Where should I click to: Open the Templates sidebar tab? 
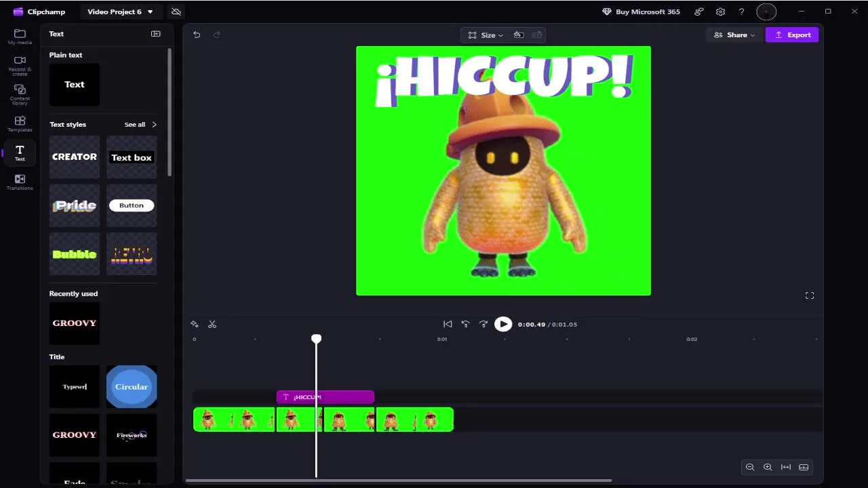point(20,124)
